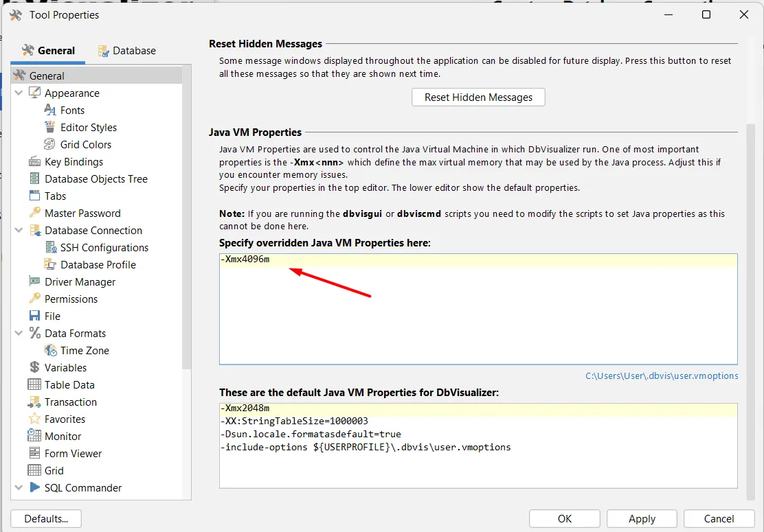
Task: Select Table Data entry
Action: pyautogui.click(x=69, y=384)
